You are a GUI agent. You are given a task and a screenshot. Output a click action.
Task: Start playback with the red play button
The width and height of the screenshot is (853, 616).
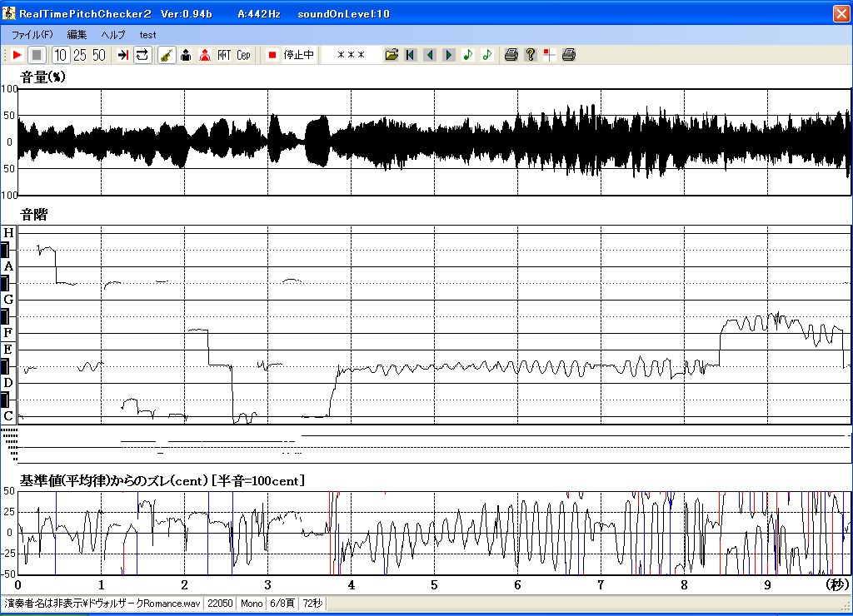point(17,55)
